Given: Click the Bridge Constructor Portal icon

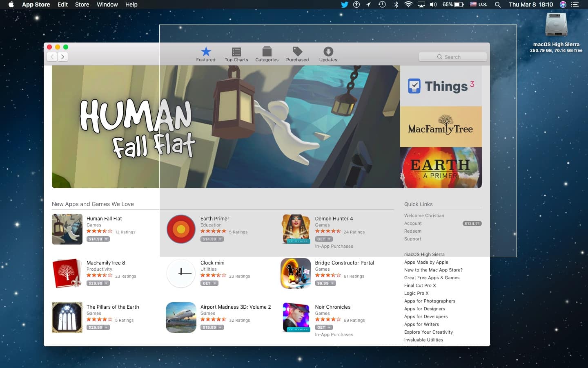Looking at the screenshot, I should coord(296,273).
